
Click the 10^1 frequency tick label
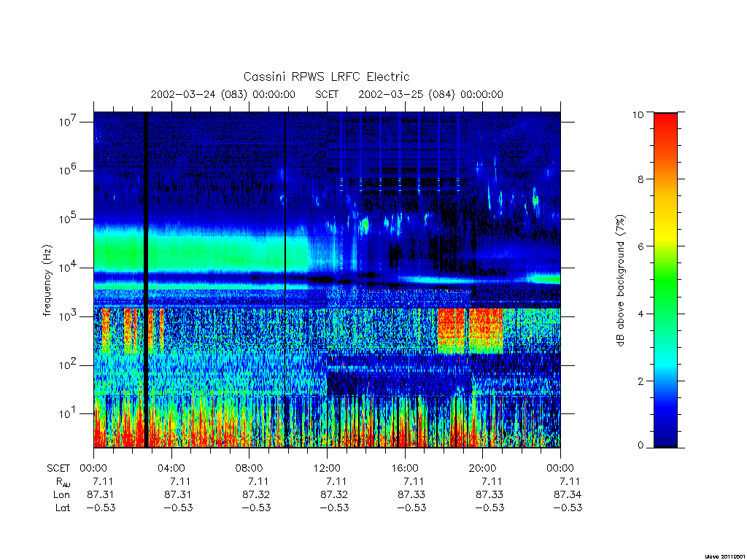66,413
